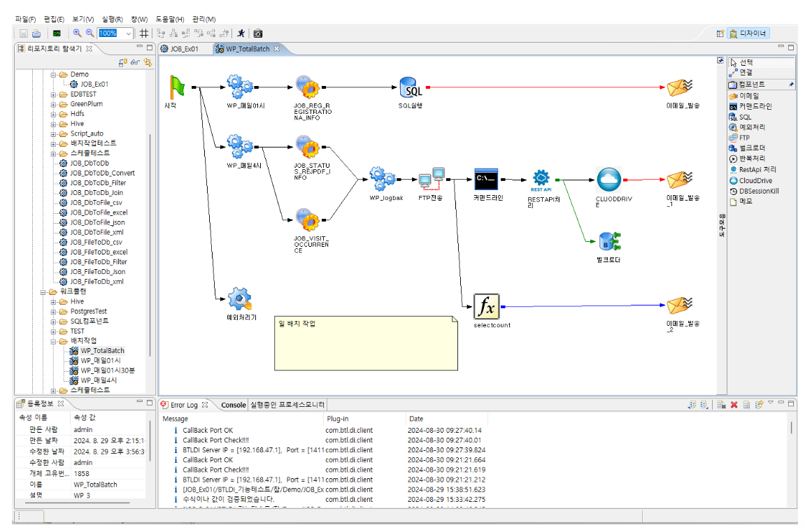The width and height of the screenshot is (805, 532).
Task: Expand the Script_auto folder
Action: pyautogui.click(x=53, y=134)
